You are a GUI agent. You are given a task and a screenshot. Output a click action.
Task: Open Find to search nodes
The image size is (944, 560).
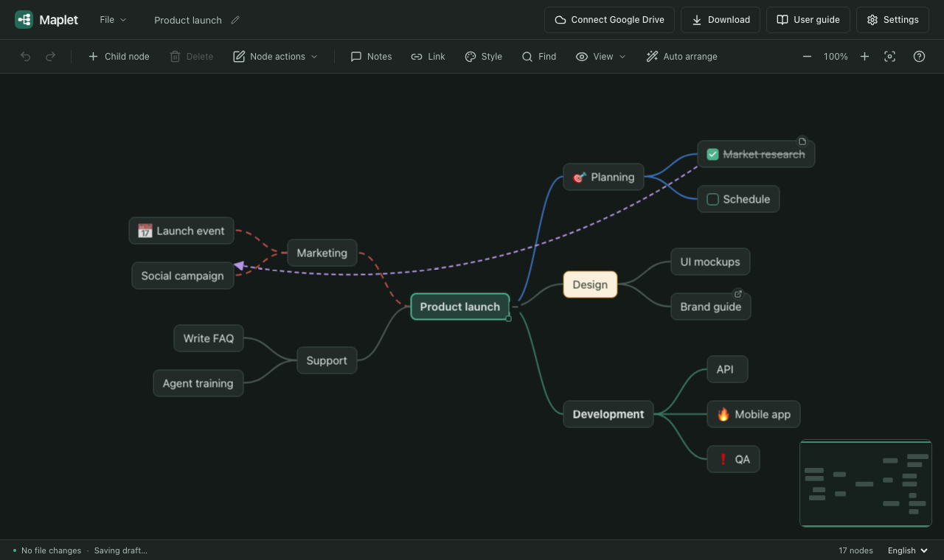point(538,57)
